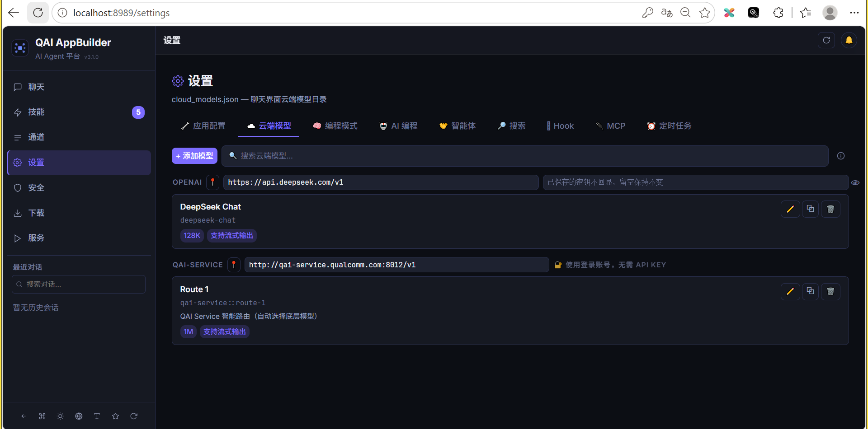The height and width of the screenshot is (429, 868).
Task: Switch to the MCP tab
Action: (x=610, y=126)
